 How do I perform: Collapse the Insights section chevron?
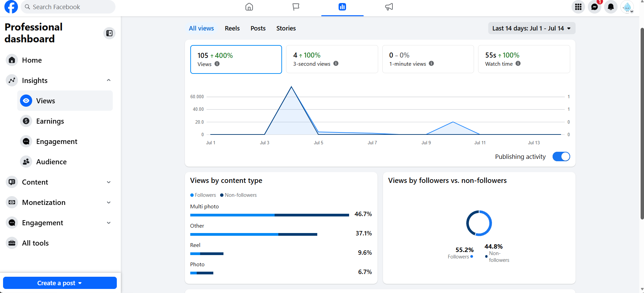click(109, 80)
